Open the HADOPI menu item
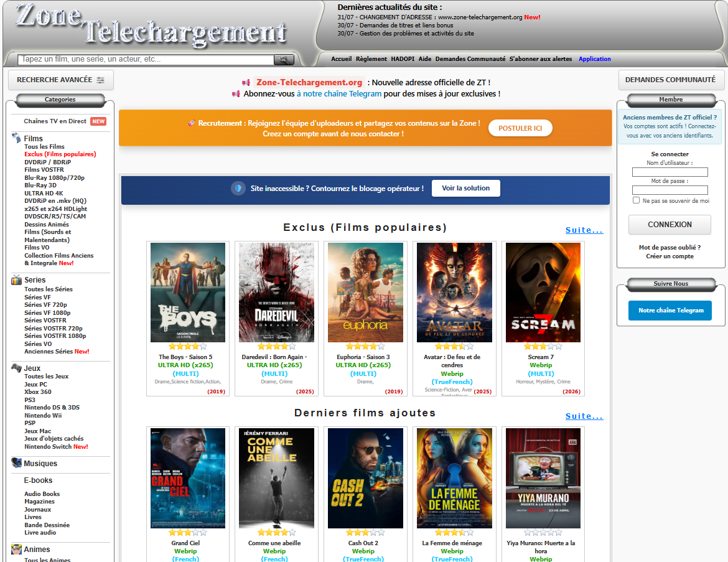The width and height of the screenshot is (728, 562). tap(403, 59)
